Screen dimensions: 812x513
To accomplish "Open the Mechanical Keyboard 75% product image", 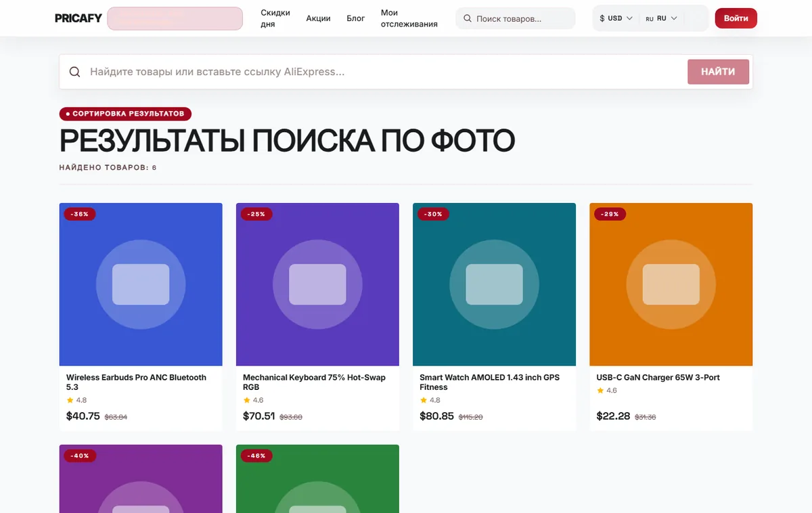I will point(317,284).
